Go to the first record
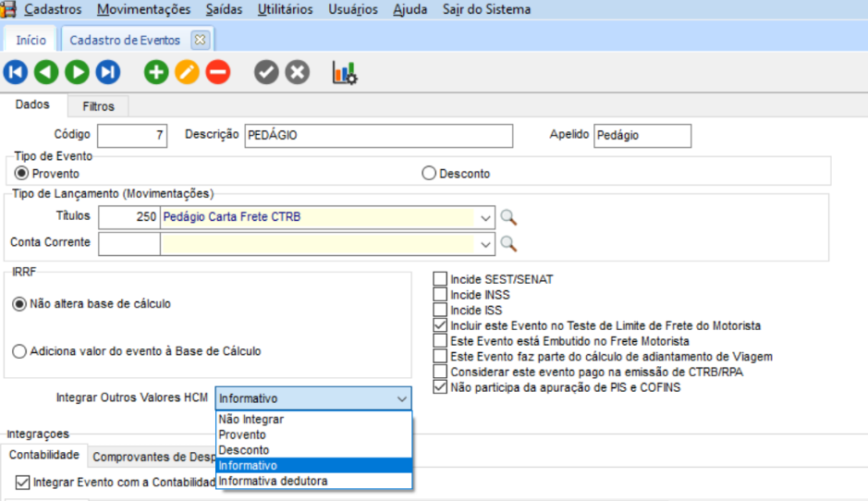 (x=16, y=72)
